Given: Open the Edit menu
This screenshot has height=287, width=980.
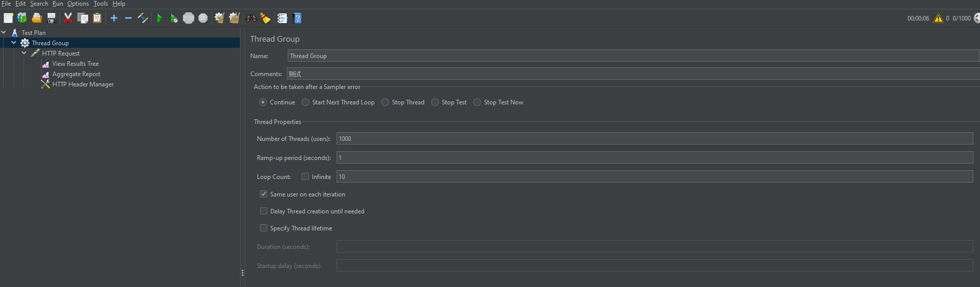Looking at the screenshot, I should coord(21,4).
